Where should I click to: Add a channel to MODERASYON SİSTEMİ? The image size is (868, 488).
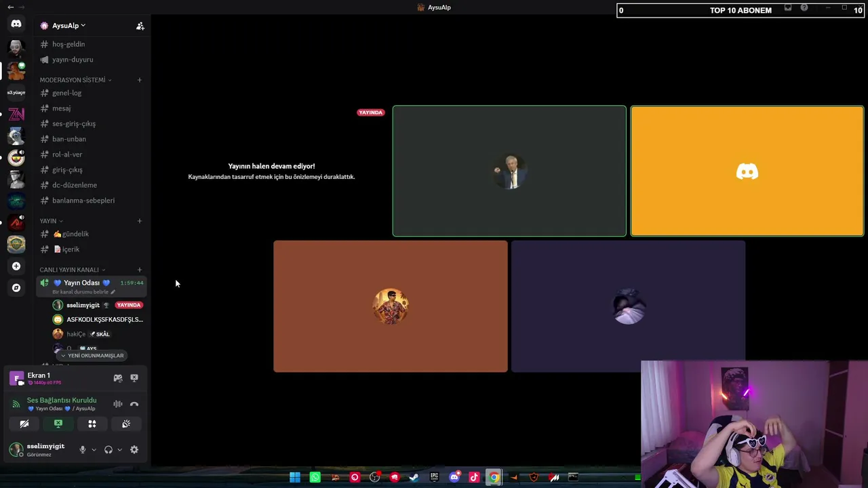click(140, 80)
